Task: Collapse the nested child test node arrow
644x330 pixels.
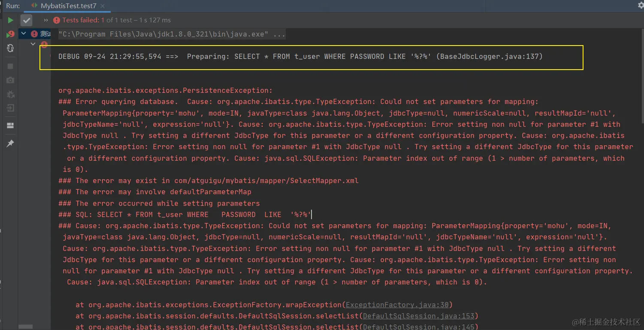Action: point(33,44)
